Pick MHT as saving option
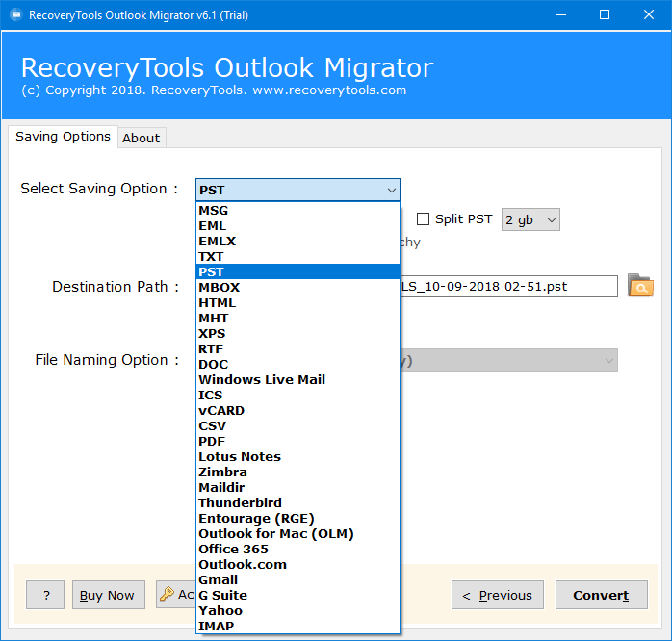 click(297, 319)
